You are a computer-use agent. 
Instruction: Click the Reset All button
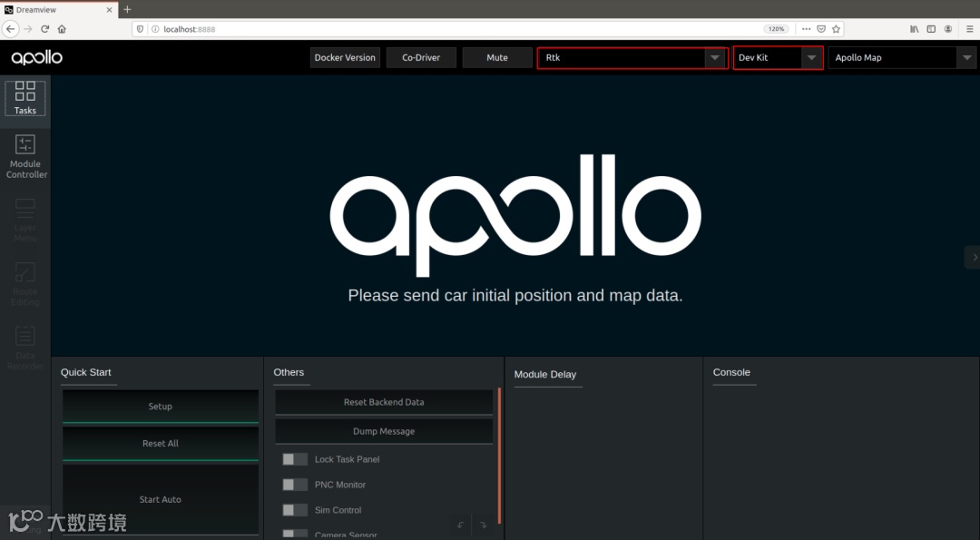[160, 443]
